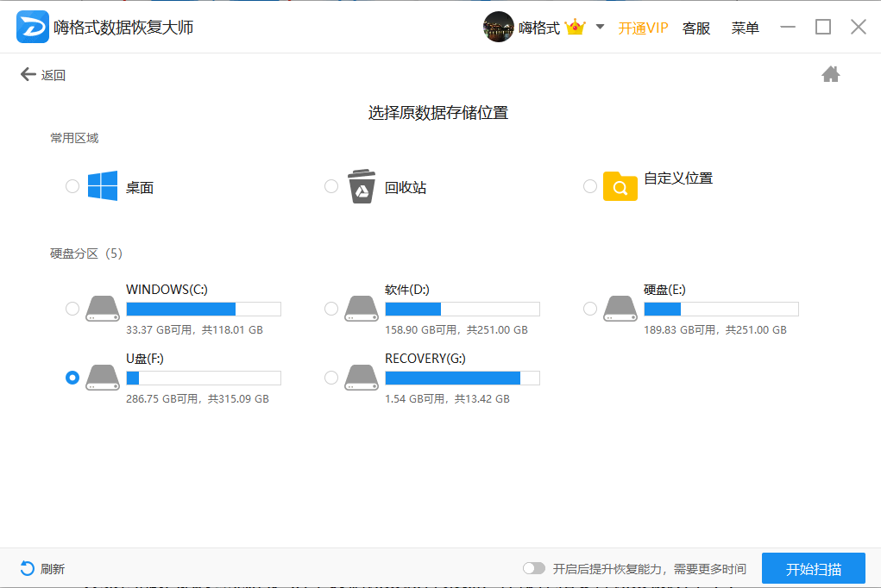Open 开通VIP purchase link

[643, 28]
